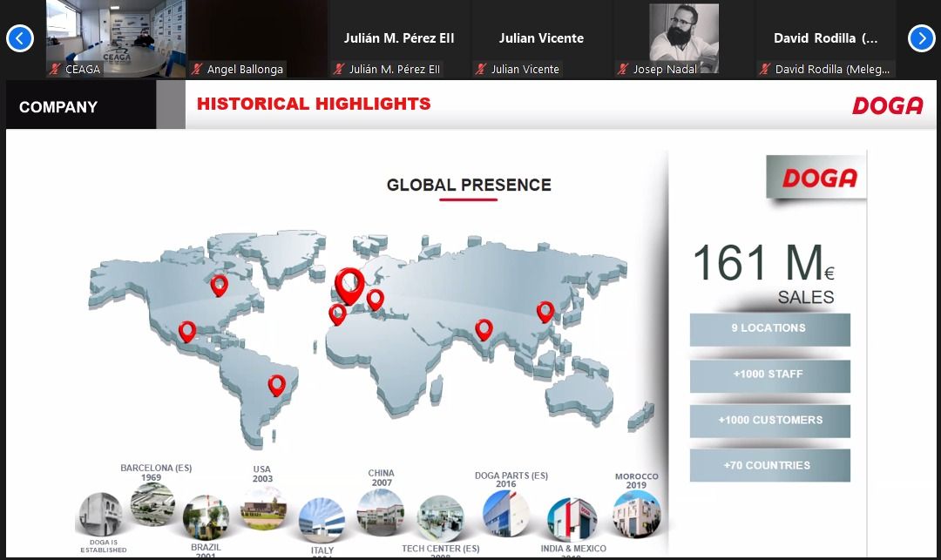
Task: Click the TECH CENTER (ES) label
Action: [x=441, y=548]
